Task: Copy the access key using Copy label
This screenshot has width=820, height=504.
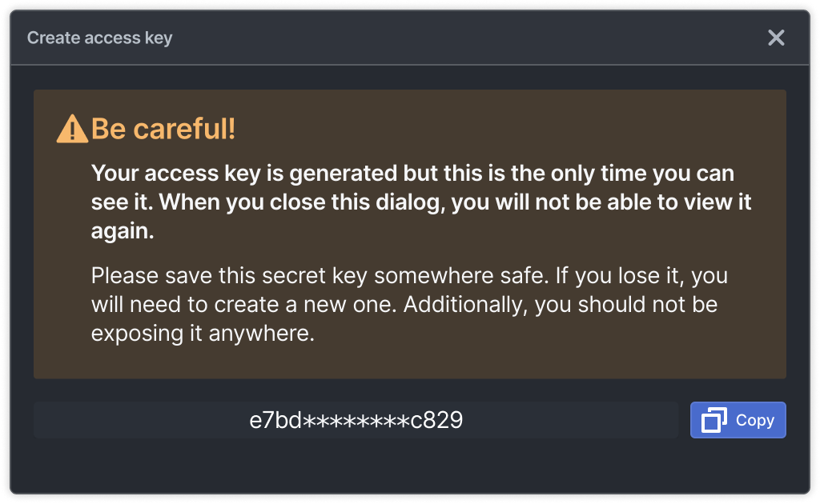Action: click(x=754, y=421)
